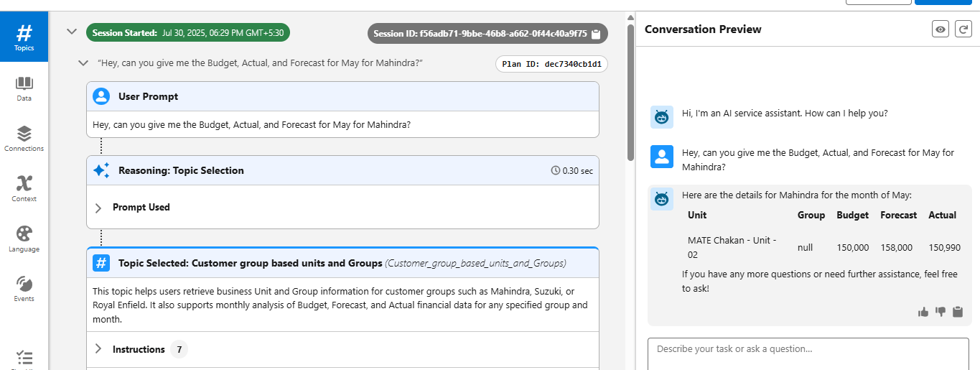Open the Language settings palette icon

(x=24, y=239)
